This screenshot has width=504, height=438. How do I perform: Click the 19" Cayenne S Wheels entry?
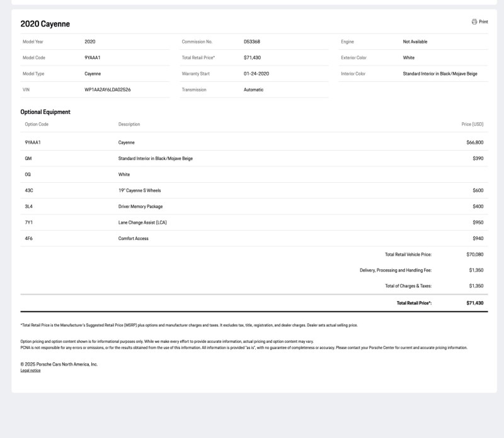[139, 190]
